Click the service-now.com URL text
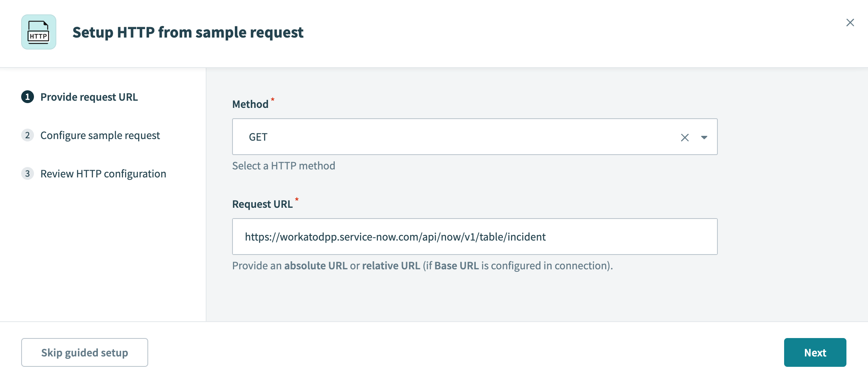The width and height of the screenshot is (868, 378). click(x=396, y=237)
